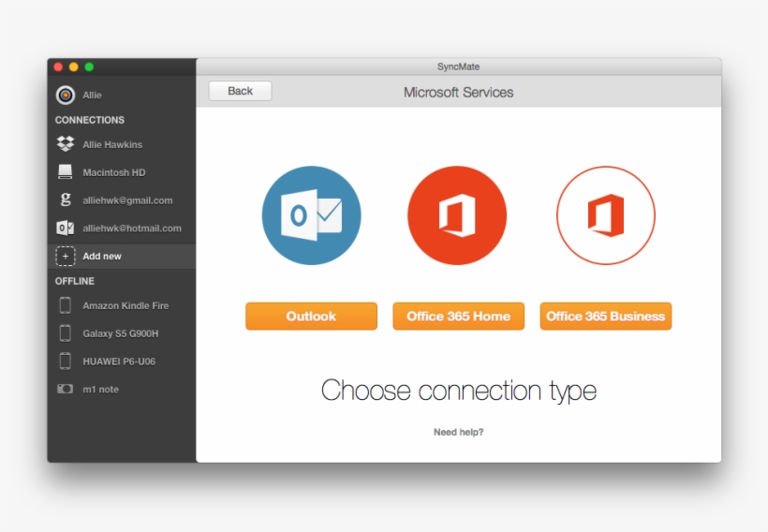This screenshot has width=768, height=532.
Task: Click the HUAWEI P6-U06 phone icon
Action: [x=66, y=361]
